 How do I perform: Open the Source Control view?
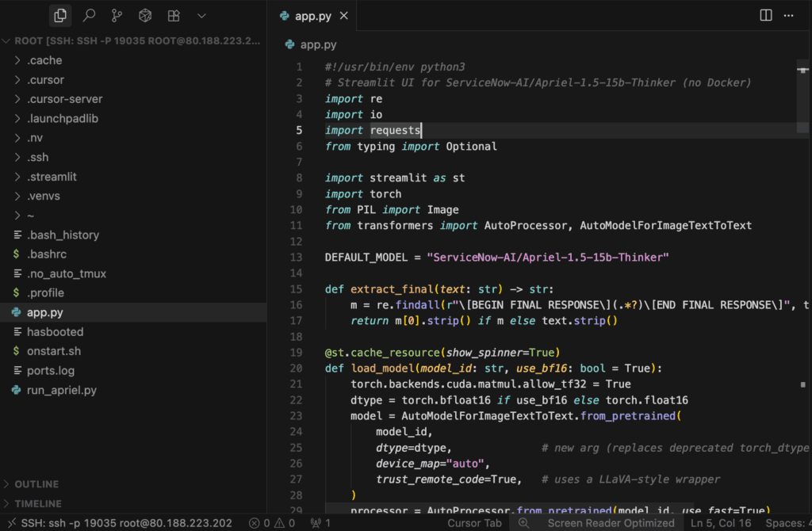(x=117, y=15)
